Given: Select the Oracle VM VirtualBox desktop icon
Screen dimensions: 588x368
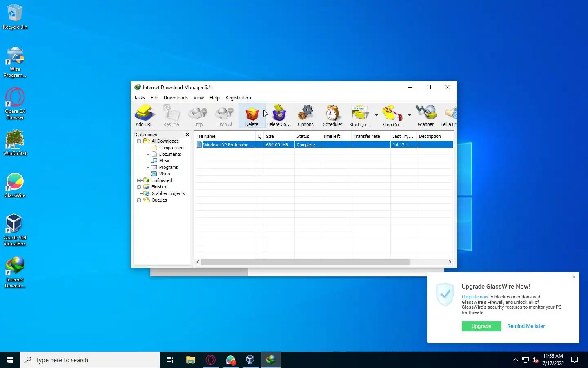Looking at the screenshot, I should pyautogui.click(x=15, y=230).
